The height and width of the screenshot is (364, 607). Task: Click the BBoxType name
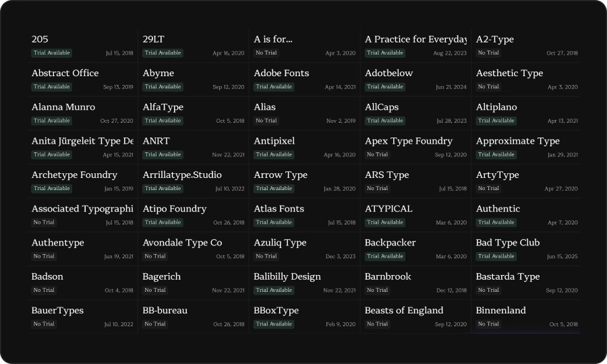coord(276,311)
